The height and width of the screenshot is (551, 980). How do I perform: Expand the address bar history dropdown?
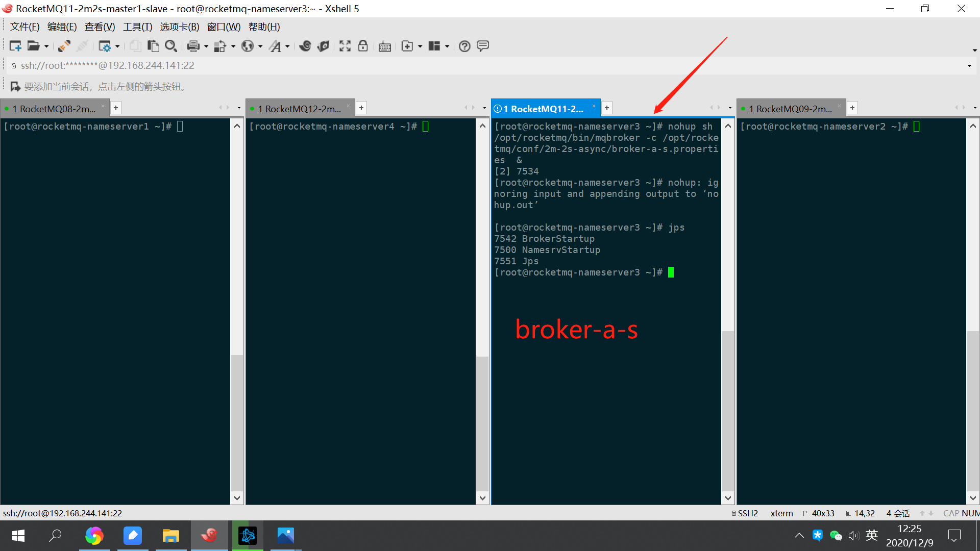tap(969, 66)
